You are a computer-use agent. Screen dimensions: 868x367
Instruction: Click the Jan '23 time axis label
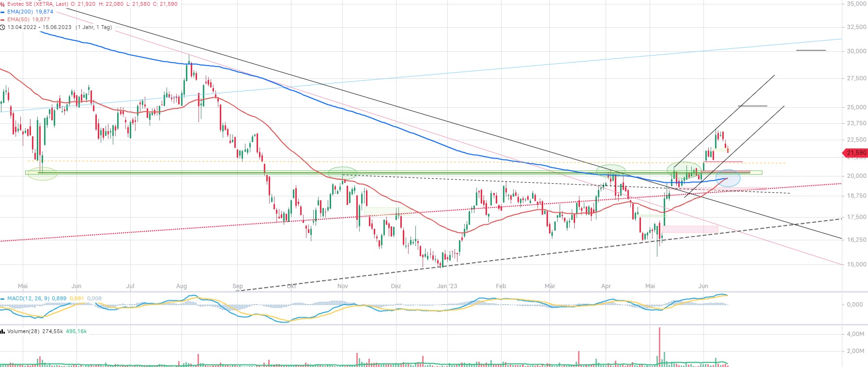point(447,286)
